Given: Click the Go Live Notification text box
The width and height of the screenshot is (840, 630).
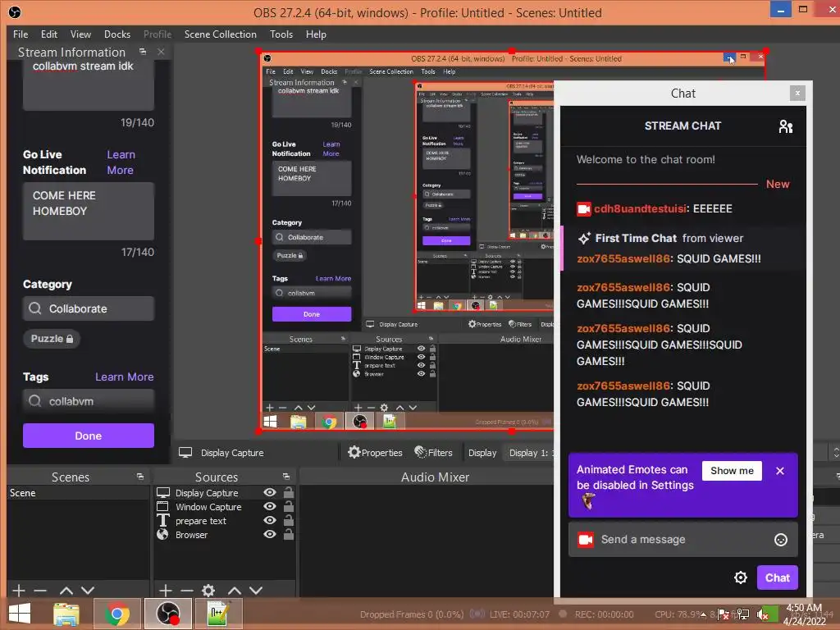Looking at the screenshot, I should pyautogui.click(x=89, y=211).
